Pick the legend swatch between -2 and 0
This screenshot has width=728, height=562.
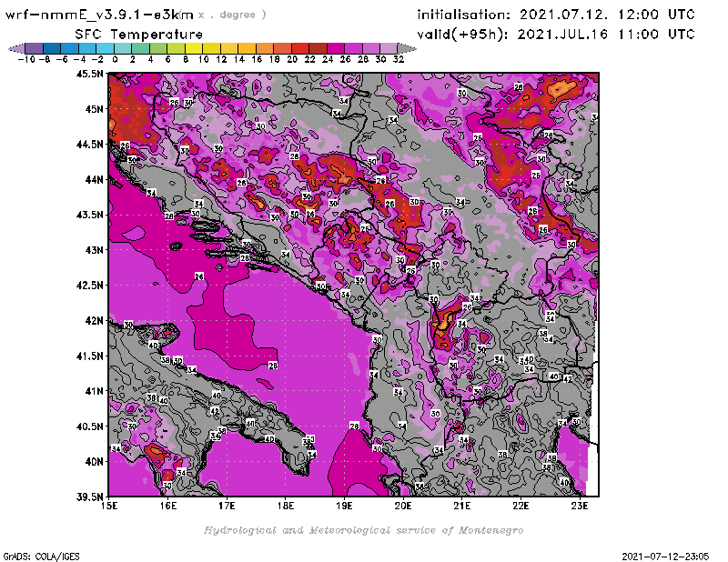[x=105, y=48]
